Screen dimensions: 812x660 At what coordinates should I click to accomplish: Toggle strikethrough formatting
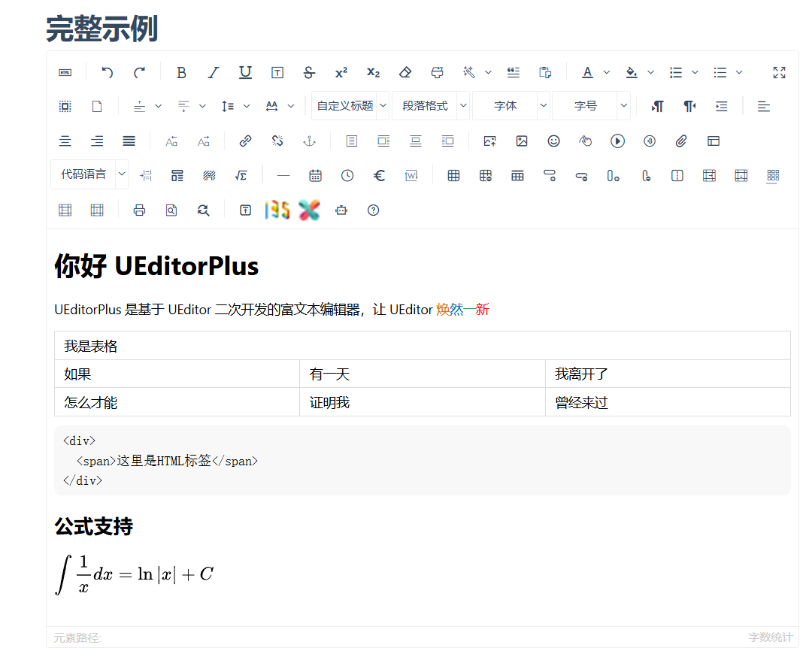click(309, 72)
